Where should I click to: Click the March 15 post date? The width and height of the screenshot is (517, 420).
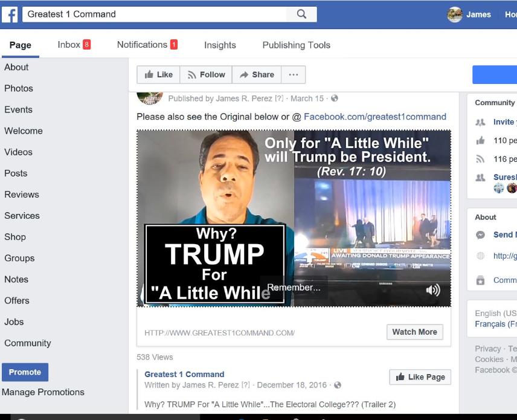[307, 99]
